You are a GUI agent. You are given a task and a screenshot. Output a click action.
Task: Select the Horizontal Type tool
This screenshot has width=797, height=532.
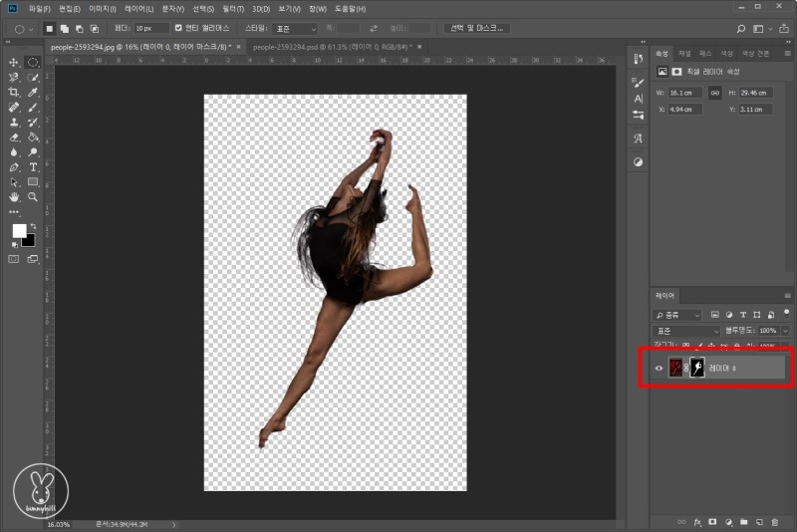point(33,167)
